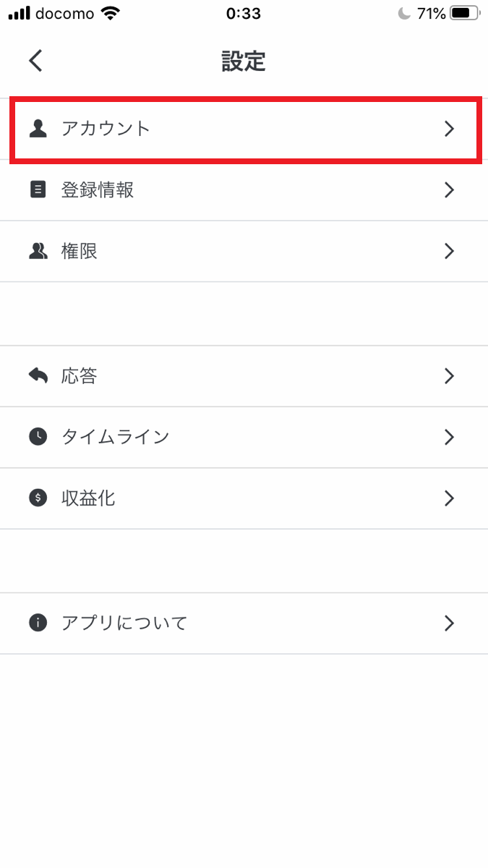Click the person icon beside アカウント
The width and height of the screenshot is (488, 868).
tap(38, 129)
